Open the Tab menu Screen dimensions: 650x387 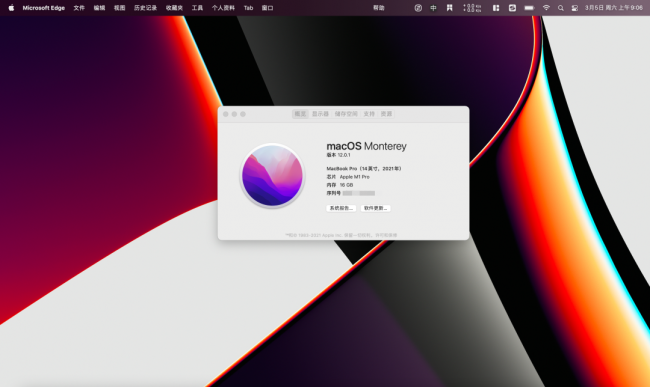point(248,8)
